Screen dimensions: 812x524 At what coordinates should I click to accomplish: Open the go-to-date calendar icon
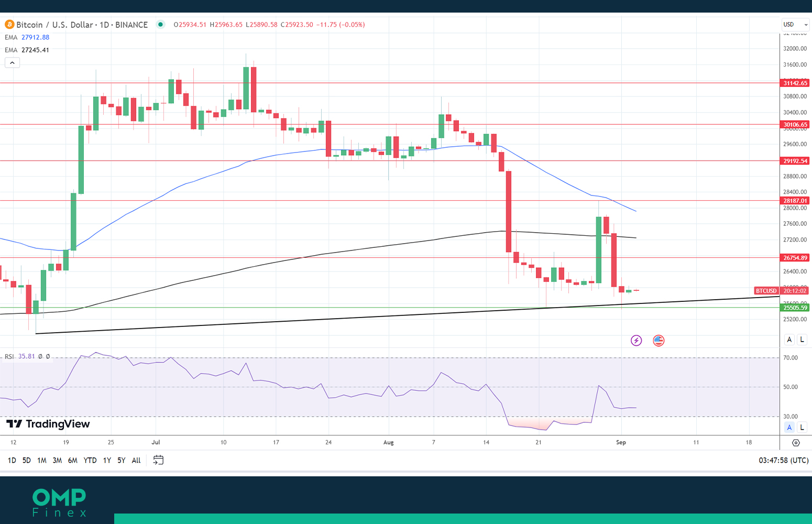pyautogui.click(x=158, y=460)
